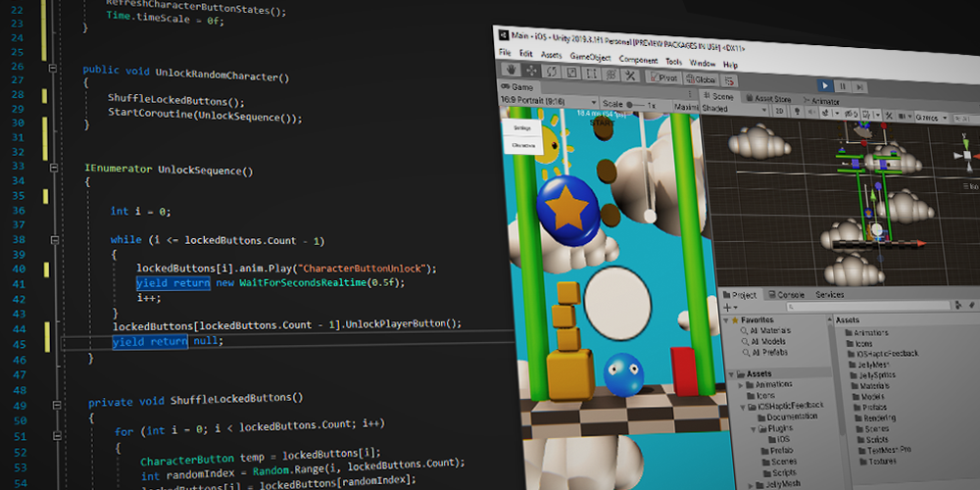Expand the Animations folder in Project tree
The image size is (980, 490).
(x=741, y=385)
